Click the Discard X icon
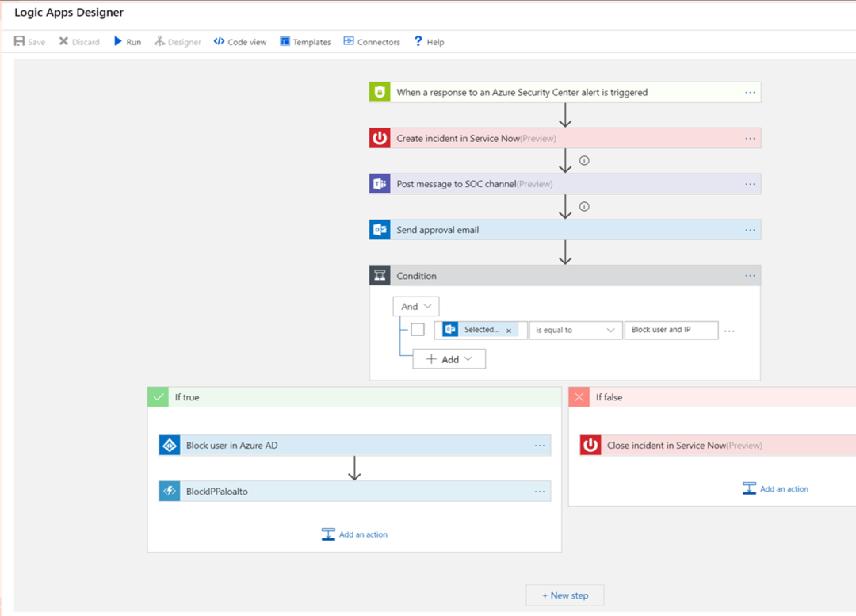 coord(63,41)
